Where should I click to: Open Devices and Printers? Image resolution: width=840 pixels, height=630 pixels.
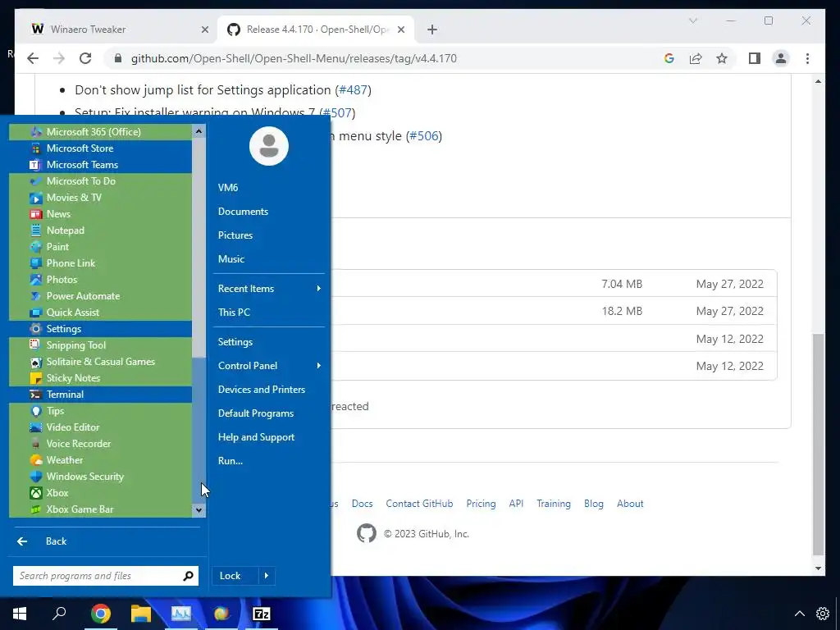coord(269,390)
